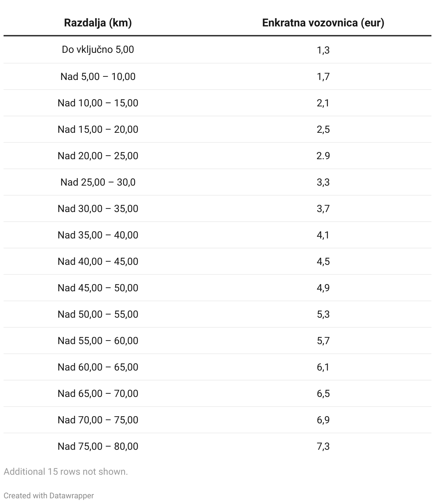Click the Razdalja (km) column header
The width and height of the screenshot is (435, 504).
tap(98, 23)
